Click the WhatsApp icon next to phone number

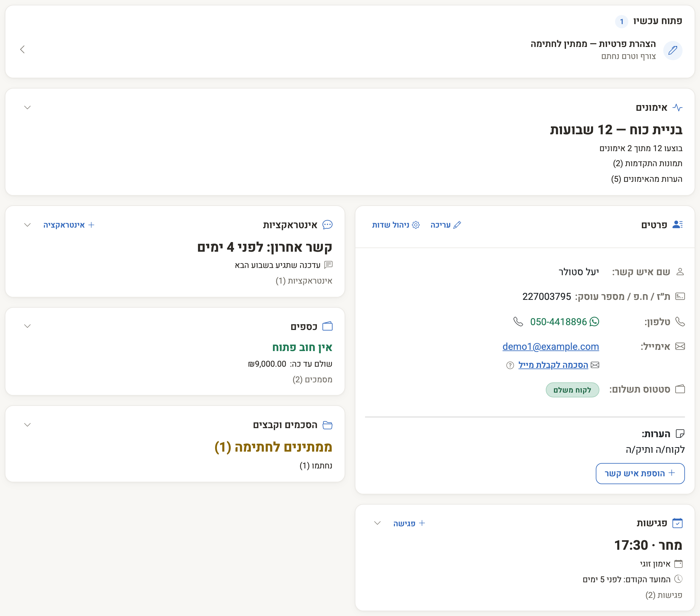[594, 322]
